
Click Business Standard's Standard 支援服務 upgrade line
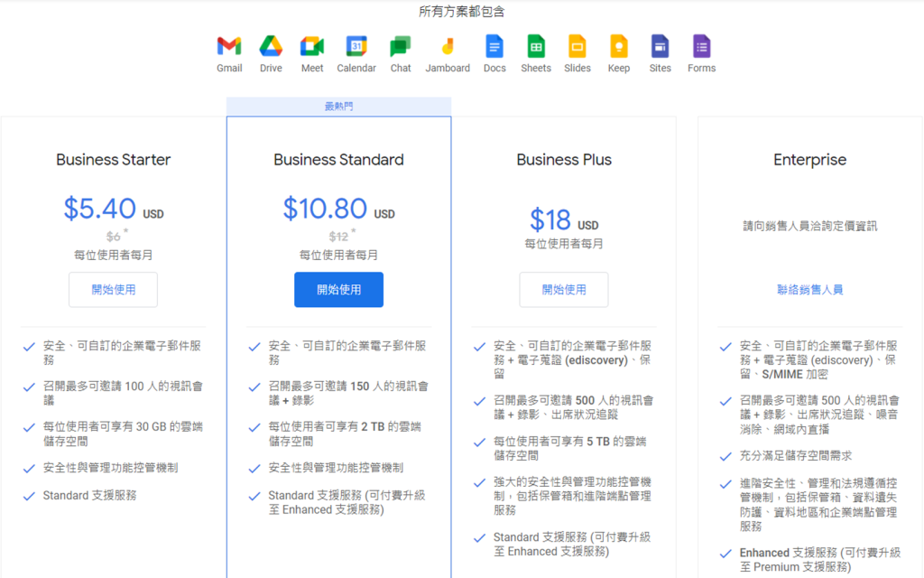(x=346, y=502)
